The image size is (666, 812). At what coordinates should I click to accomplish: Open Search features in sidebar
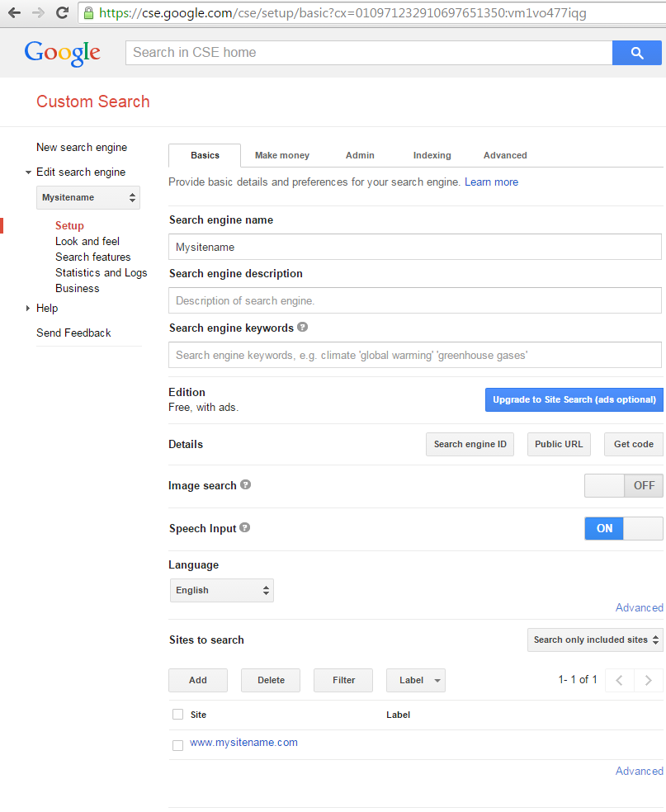(x=92, y=257)
